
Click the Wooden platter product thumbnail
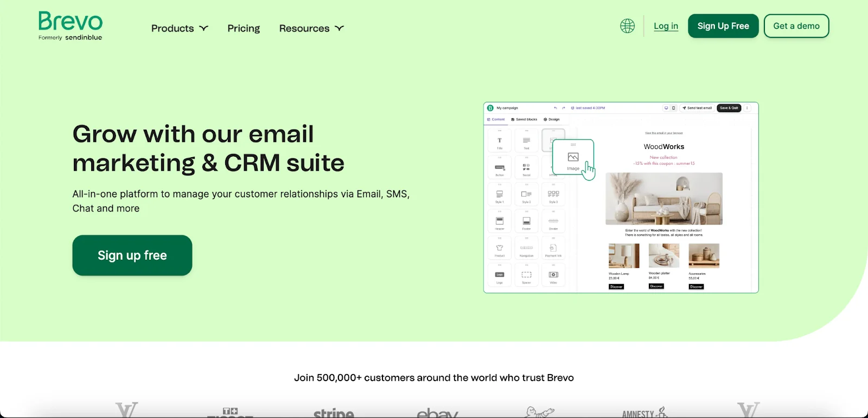(664, 255)
